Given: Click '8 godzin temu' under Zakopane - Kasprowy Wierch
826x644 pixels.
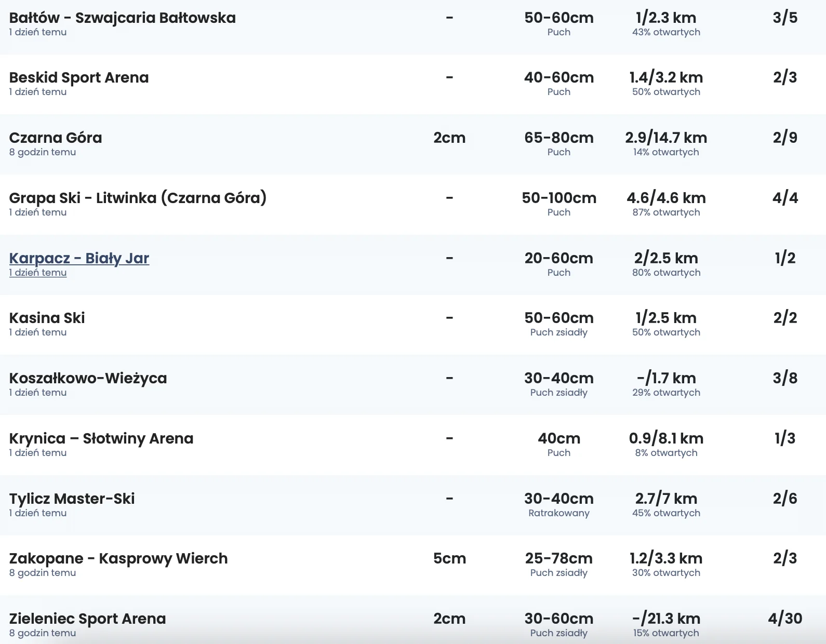Looking at the screenshot, I should click(x=43, y=573).
